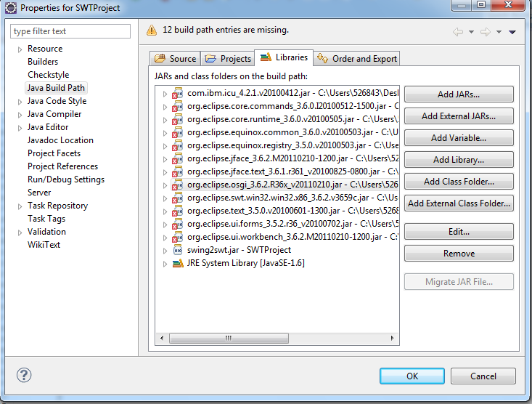532x404 pixels.
Task: Click the jar icon of org.eclipse.swt.win32 entry
Action: click(177, 198)
